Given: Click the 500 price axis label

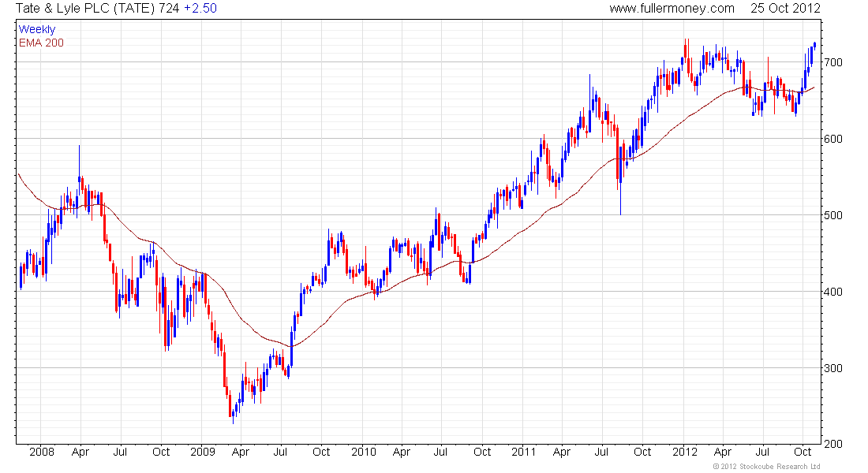Looking at the screenshot, I should click(833, 215).
